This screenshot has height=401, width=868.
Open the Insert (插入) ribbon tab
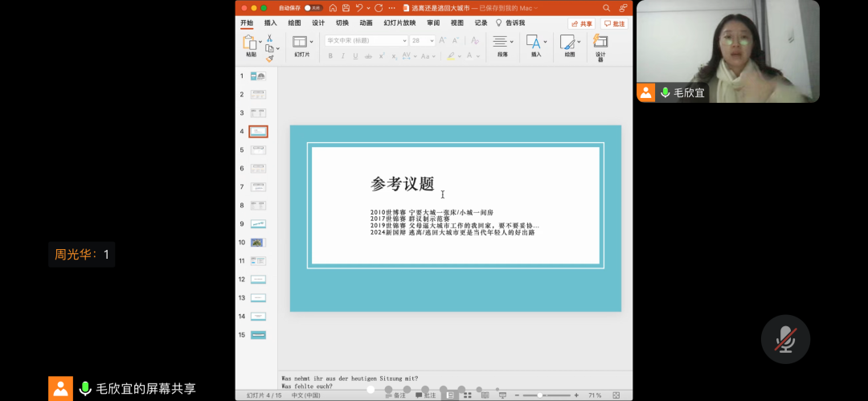pos(271,23)
